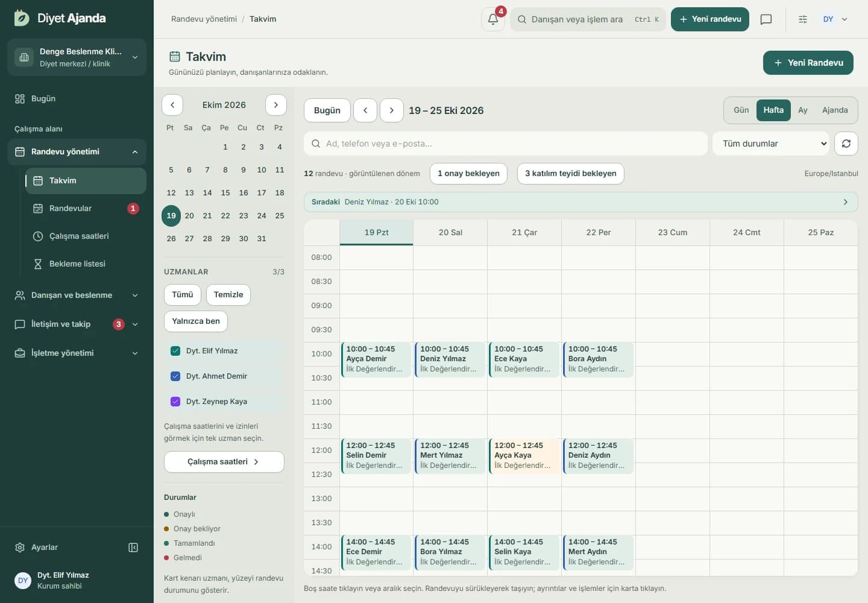Click the Ad, telefon veya e-posta search field

(x=506, y=144)
